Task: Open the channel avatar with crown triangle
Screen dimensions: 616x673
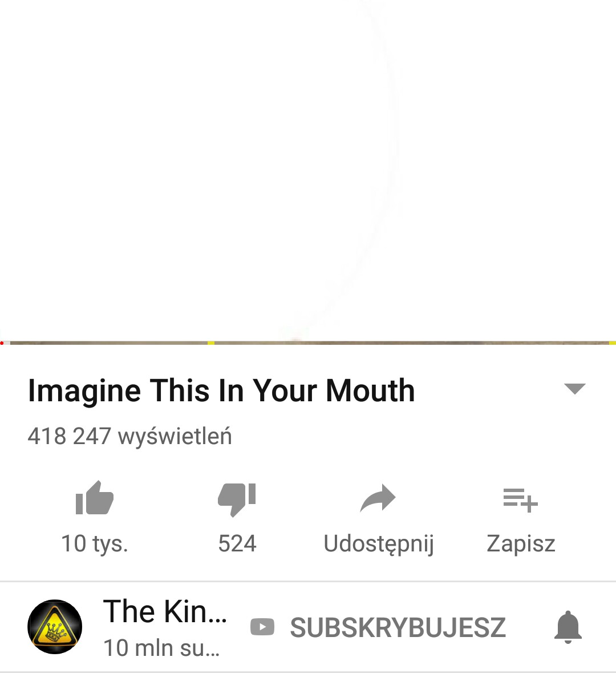Action: pos(55,627)
